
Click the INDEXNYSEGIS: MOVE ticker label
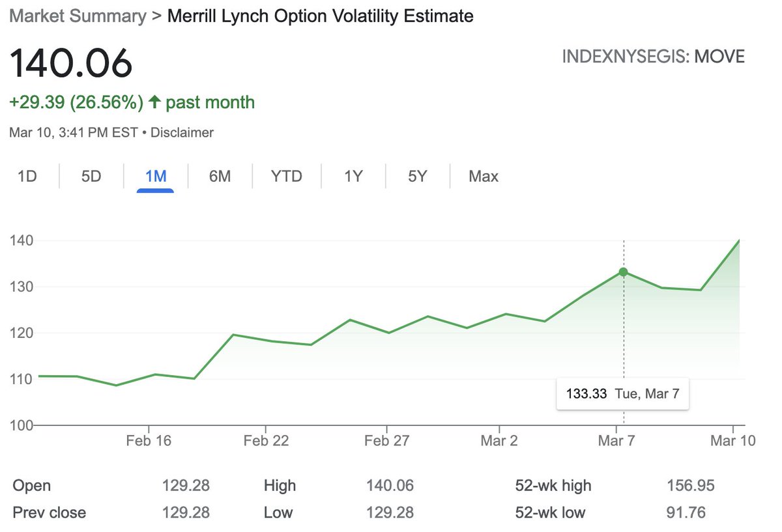click(x=654, y=56)
